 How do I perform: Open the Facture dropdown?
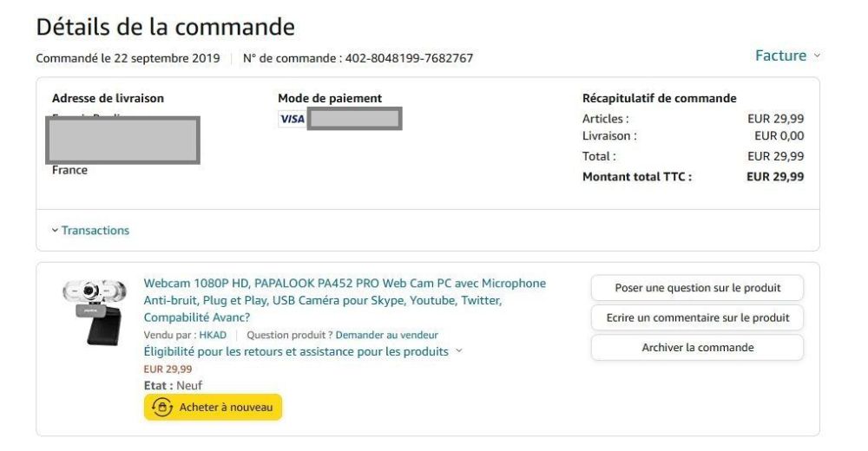(781, 56)
